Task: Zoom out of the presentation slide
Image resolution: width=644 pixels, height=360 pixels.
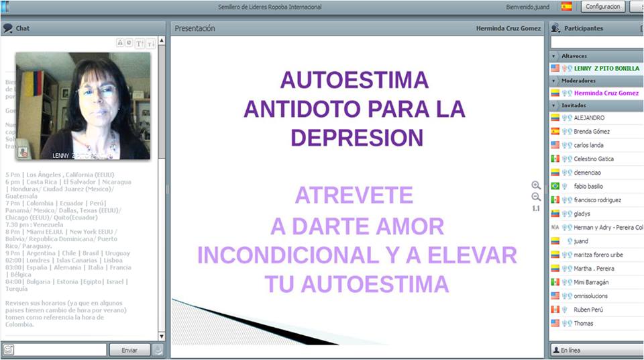Action: (535, 197)
